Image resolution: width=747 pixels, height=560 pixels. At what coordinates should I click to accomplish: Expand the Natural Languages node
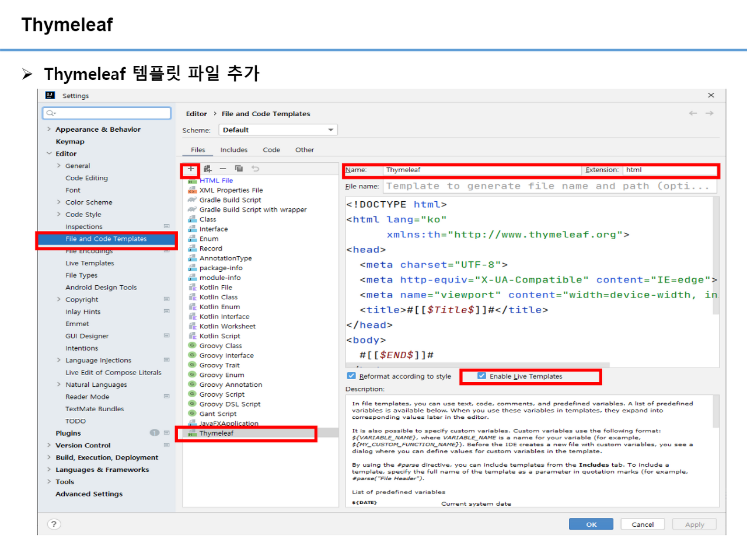59,384
